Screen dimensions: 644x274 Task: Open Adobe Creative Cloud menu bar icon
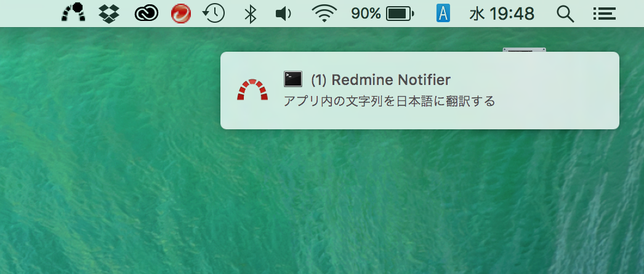coord(146,14)
